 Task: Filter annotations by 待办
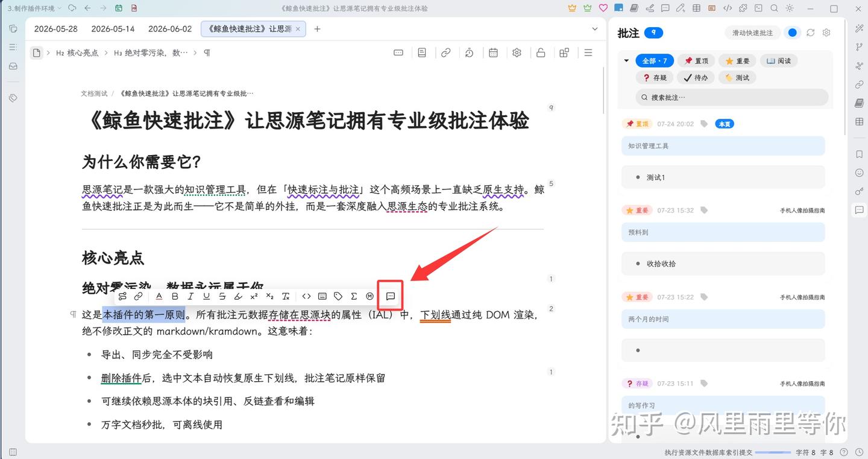point(696,78)
